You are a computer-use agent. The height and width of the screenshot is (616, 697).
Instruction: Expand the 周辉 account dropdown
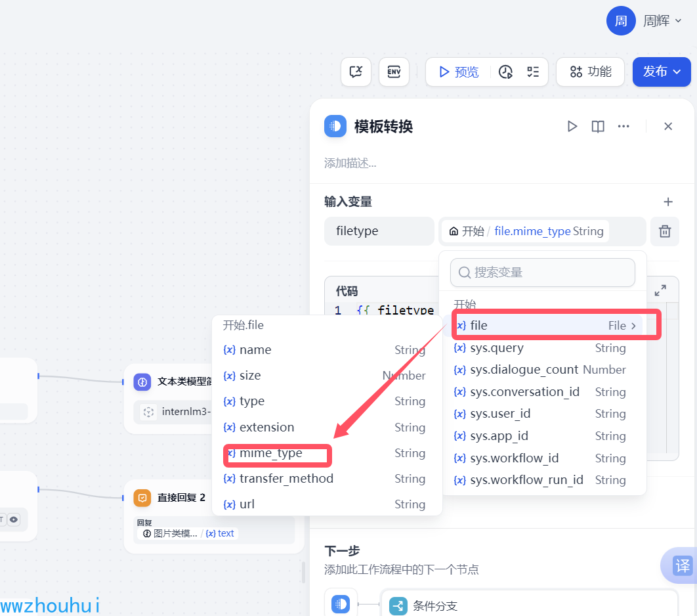[662, 21]
